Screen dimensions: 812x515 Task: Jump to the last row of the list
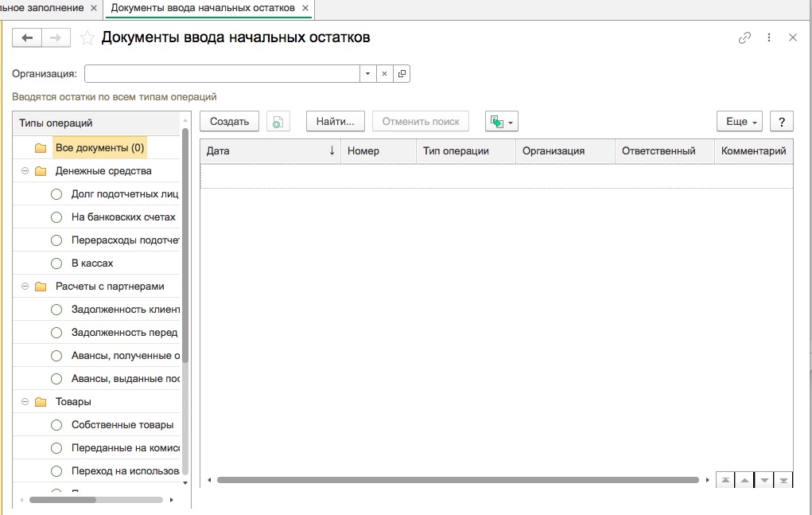(783, 480)
